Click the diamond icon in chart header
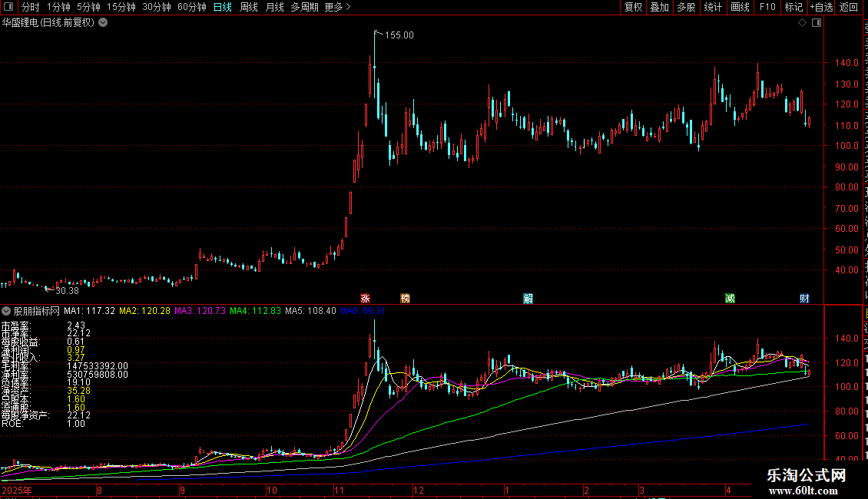This screenshot has height=499, width=868. click(x=802, y=23)
